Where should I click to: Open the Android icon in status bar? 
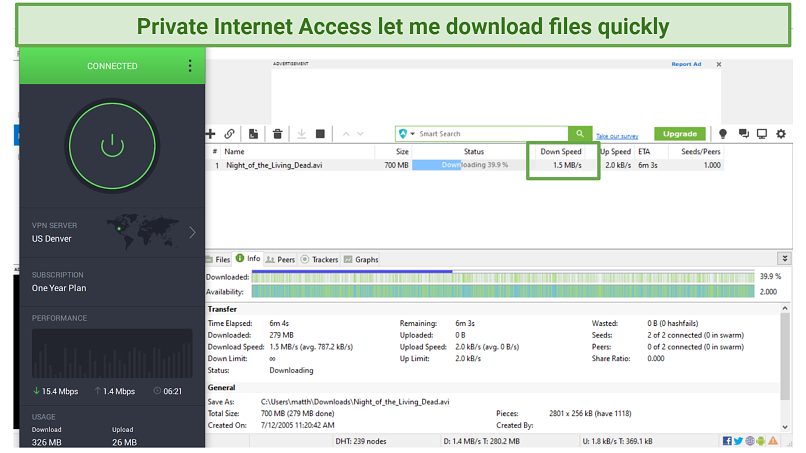click(761, 441)
